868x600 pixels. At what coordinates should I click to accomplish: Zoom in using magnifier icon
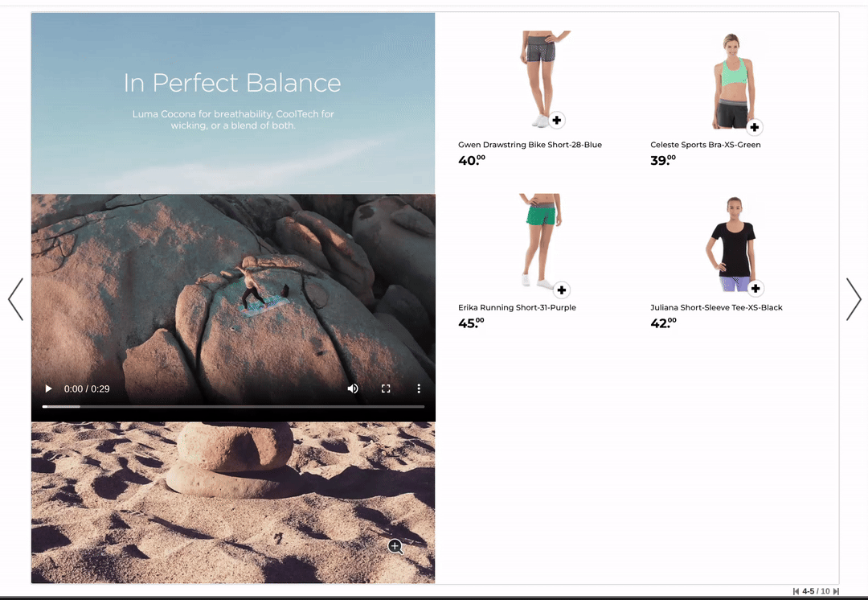pyautogui.click(x=395, y=547)
